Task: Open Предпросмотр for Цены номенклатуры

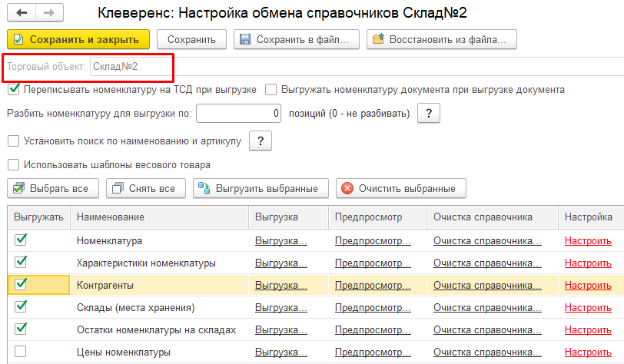Action: point(373,352)
